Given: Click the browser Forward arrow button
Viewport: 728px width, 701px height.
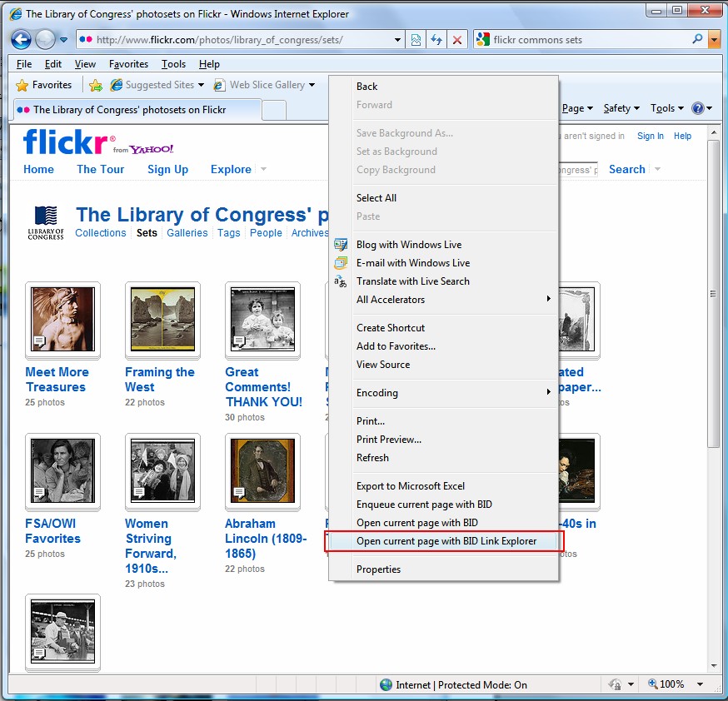Looking at the screenshot, I should tap(45, 39).
